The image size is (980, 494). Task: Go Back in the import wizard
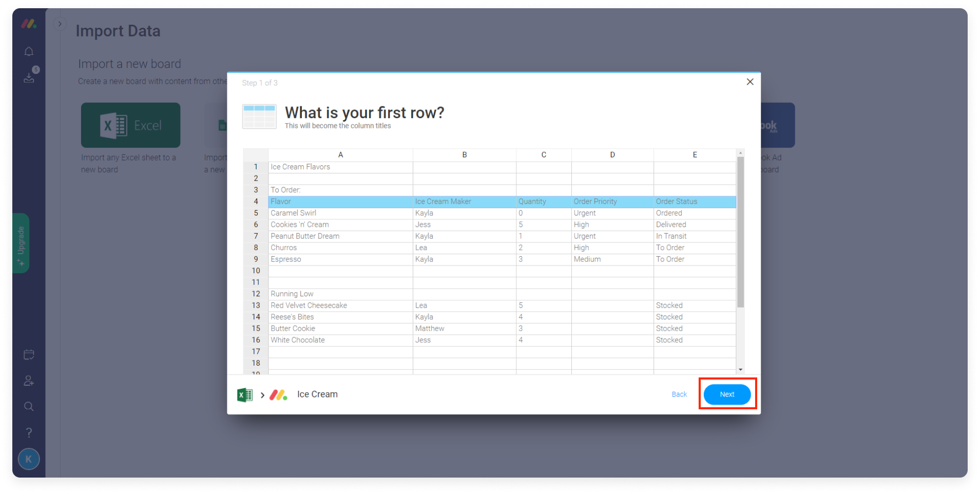[679, 394]
